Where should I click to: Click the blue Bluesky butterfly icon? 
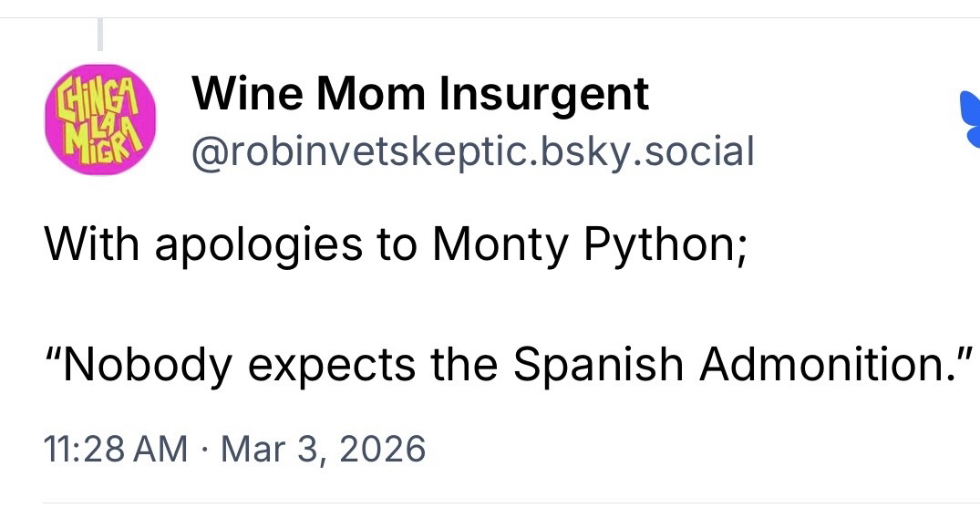970,119
